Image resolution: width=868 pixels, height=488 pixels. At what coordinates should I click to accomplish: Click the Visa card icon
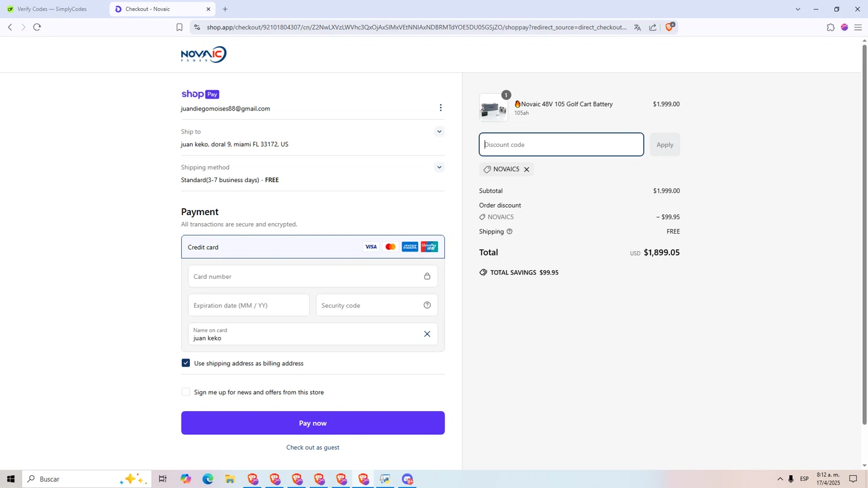(371, 247)
